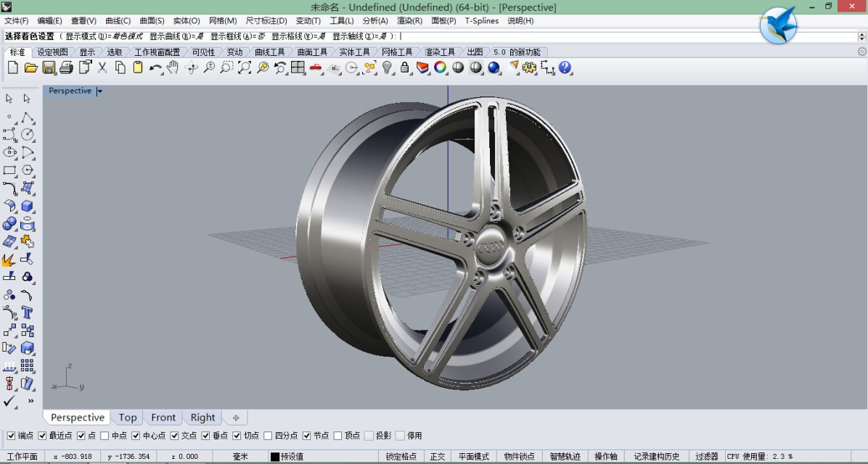
Task: Click the Zoom Extents icon
Action: tap(244, 67)
